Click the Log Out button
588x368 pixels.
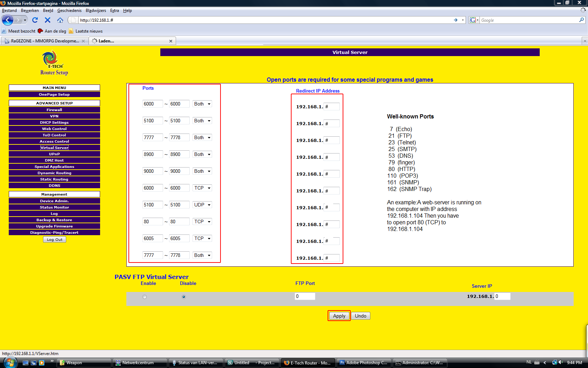pyautogui.click(x=55, y=240)
